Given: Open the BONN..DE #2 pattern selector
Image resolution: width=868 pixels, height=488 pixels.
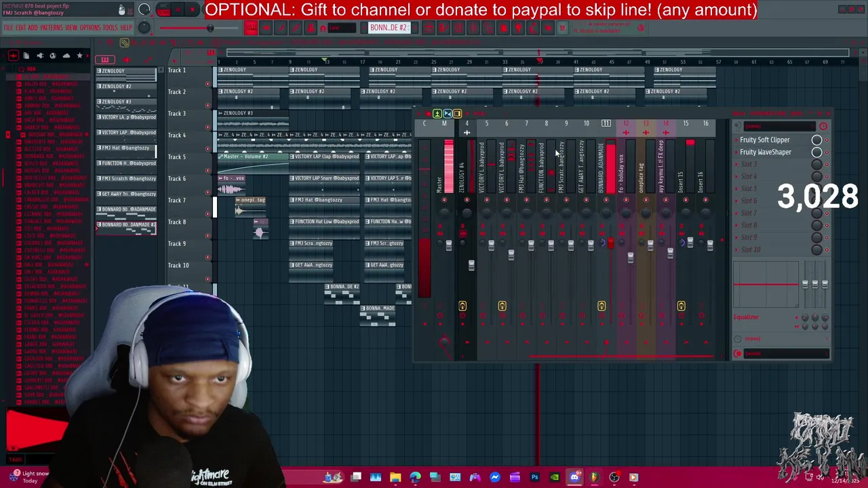Looking at the screenshot, I should coord(388,28).
